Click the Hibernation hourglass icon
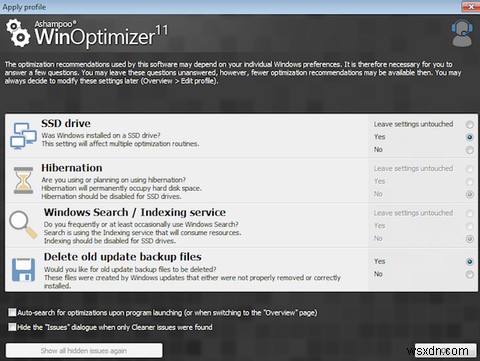Viewport: 480px width, 361px height. point(23,180)
